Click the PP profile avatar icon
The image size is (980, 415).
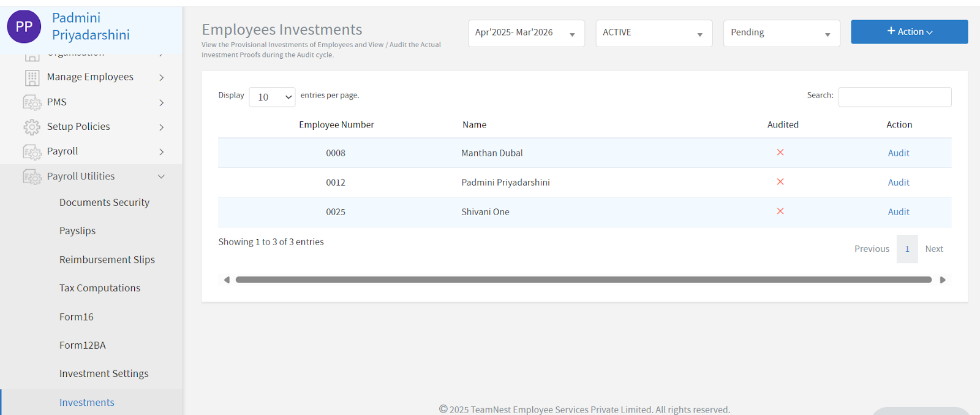coord(24,27)
